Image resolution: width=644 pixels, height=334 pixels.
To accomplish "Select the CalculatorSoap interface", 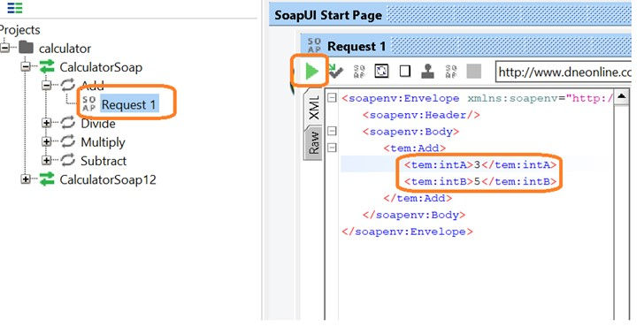I will 101,67.
